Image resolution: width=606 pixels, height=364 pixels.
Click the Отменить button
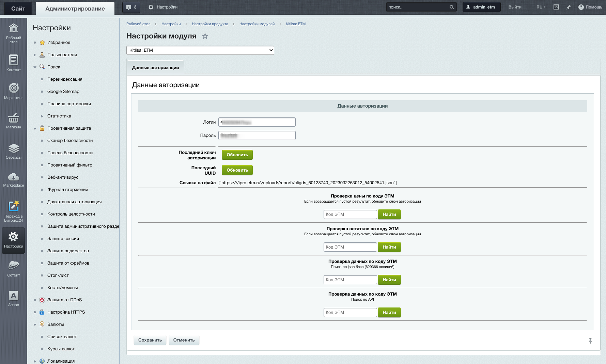(x=184, y=340)
